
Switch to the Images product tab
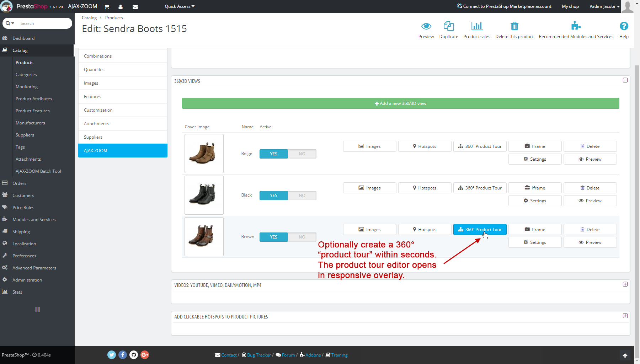pos(123,83)
